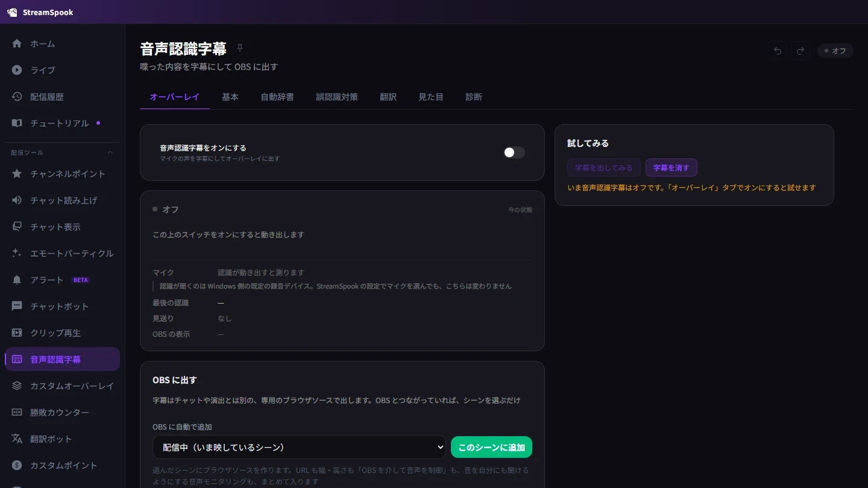
Task: Toggle 音声認識字幕をオンにする switch
Action: (514, 152)
